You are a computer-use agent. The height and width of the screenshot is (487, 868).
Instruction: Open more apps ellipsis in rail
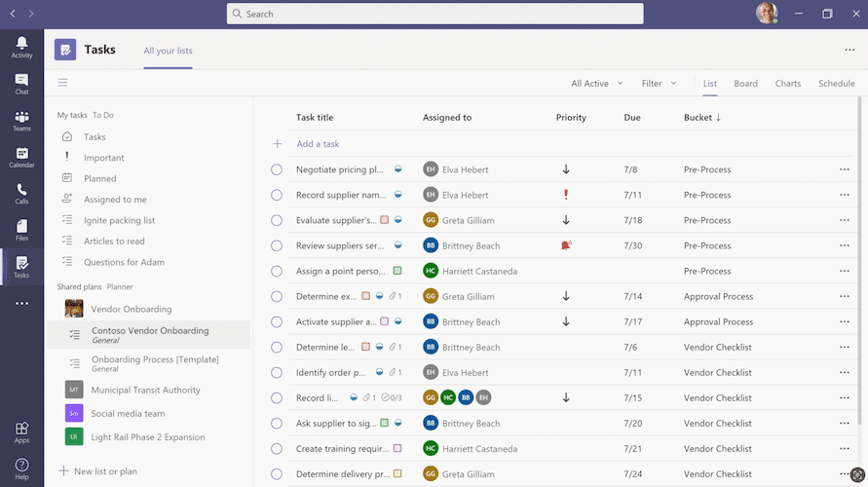point(21,303)
